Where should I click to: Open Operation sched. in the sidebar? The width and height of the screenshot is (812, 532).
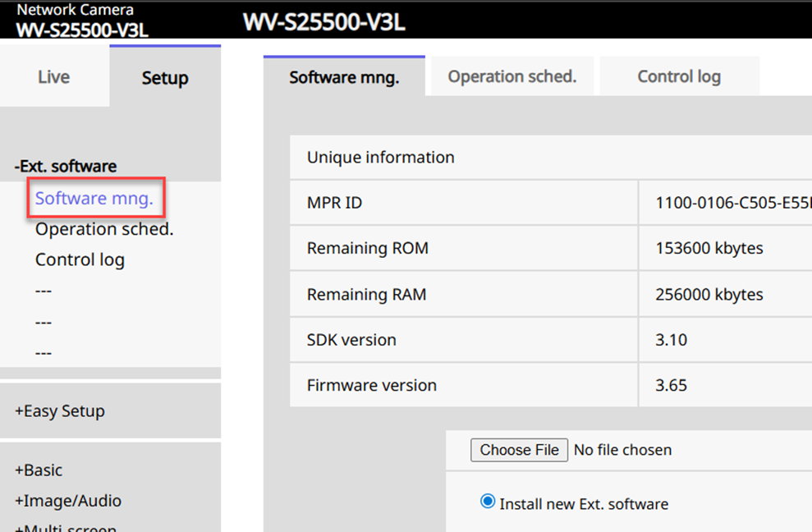point(104,229)
